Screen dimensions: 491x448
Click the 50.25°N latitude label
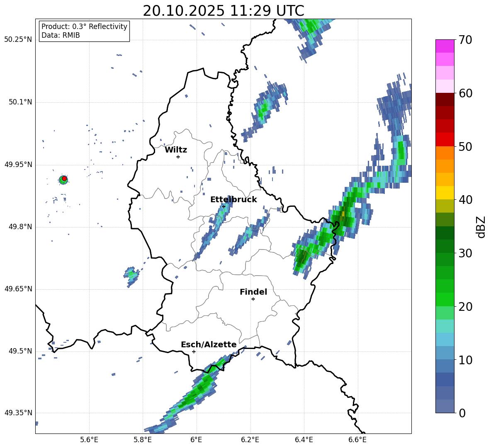pos(18,40)
